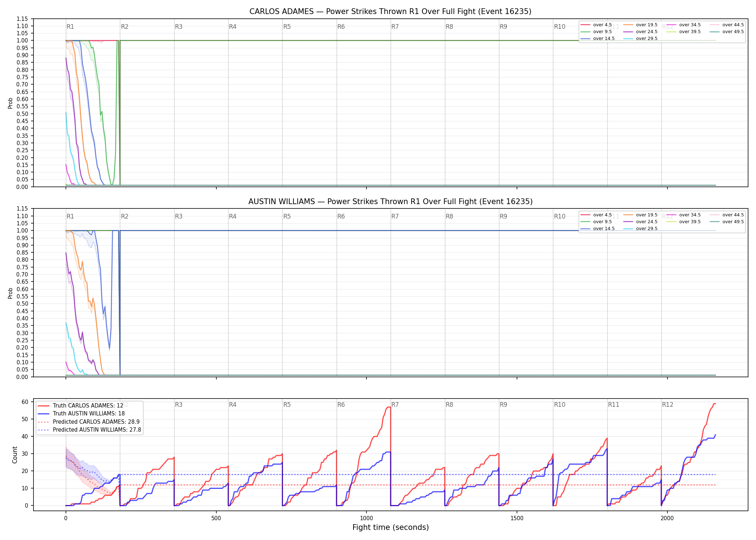Image resolution: width=756 pixels, height=540 pixels.
Task: Click the '30' tick on Count axis
Action: pyautogui.click(x=25, y=454)
